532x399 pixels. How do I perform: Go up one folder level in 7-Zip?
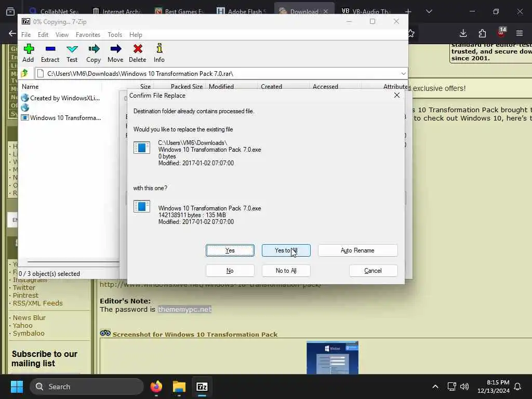pyautogui.click(x=24, y=73)
